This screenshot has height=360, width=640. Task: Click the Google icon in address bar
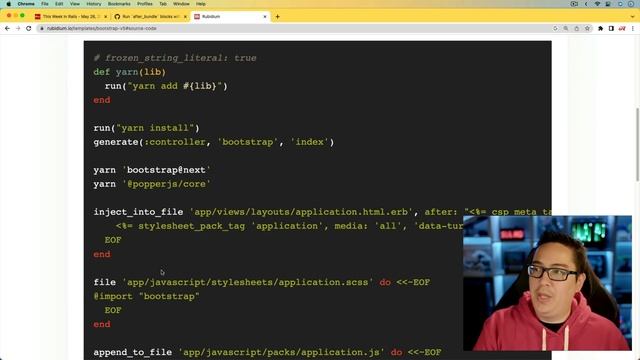coord(555,28)
